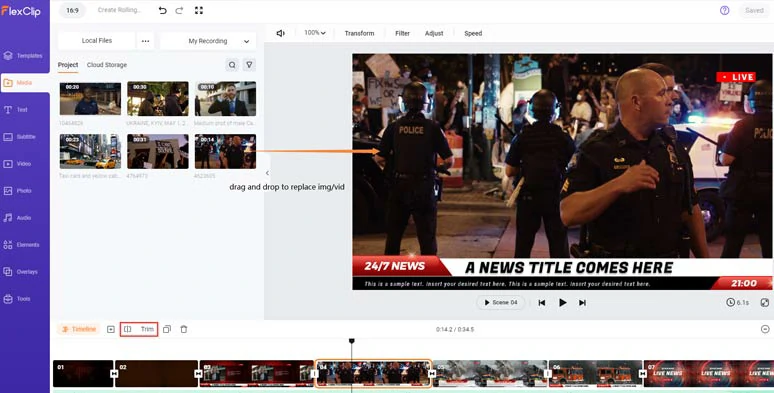
Task: Skip to the previous scene
Action: tap(542, 303)
